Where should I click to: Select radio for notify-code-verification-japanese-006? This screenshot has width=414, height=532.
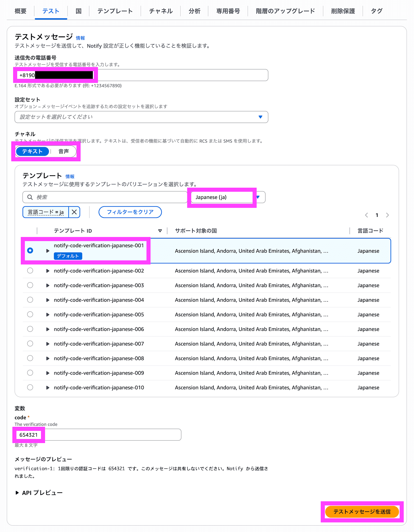click(30, 329)
